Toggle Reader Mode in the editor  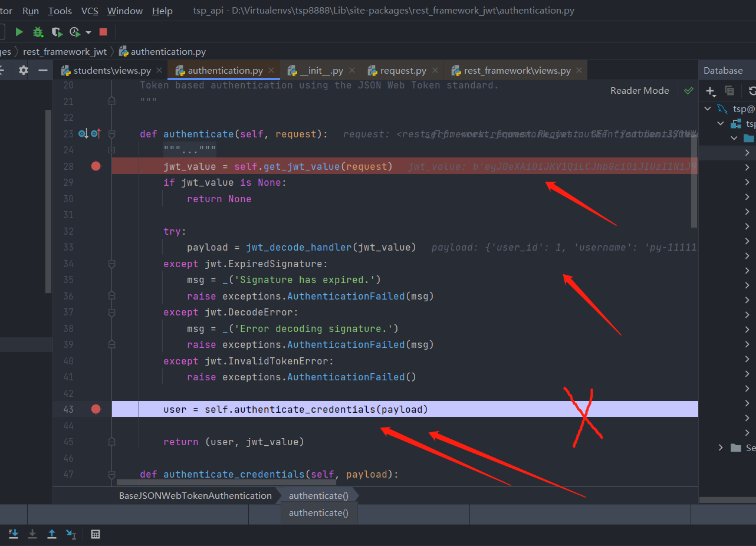click(639, 91)
